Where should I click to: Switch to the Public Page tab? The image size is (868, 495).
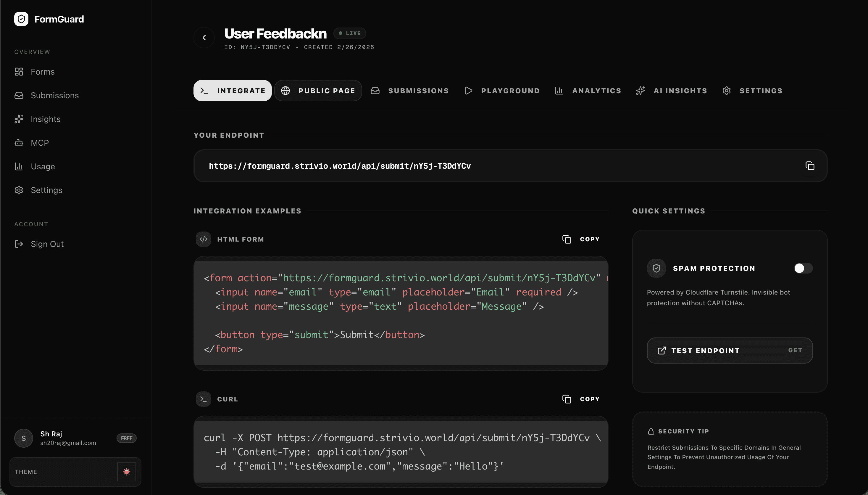(x=318, y=90)
